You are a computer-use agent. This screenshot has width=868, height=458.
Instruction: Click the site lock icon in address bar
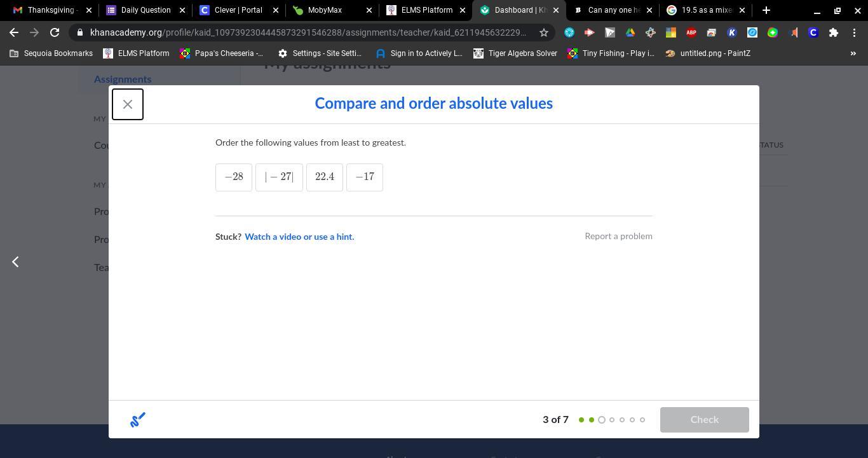pos(79,32)
